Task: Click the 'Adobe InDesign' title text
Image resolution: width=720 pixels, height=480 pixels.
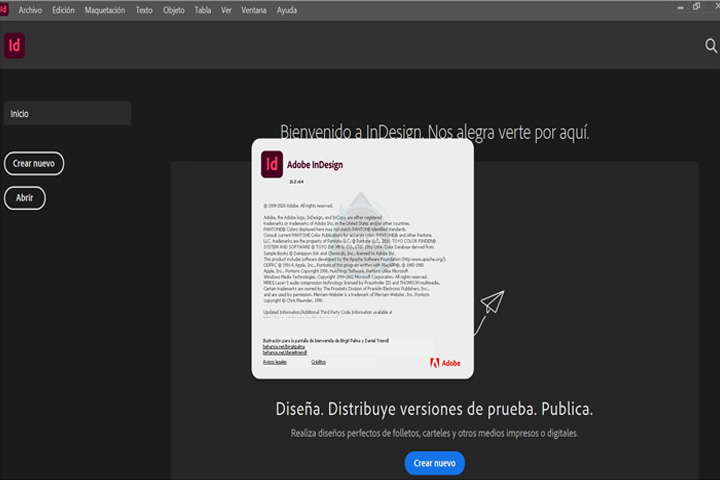Action: [315, 165]
